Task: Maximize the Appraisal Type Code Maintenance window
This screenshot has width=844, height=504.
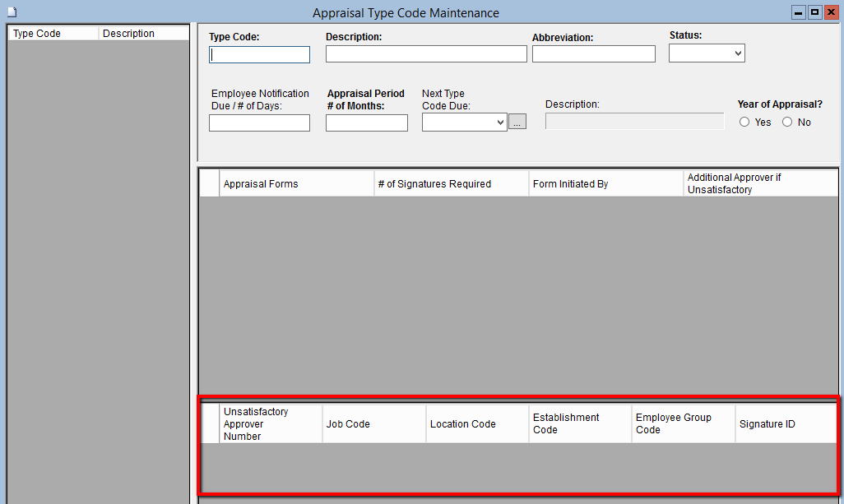Action: click(x=814, y=12)
